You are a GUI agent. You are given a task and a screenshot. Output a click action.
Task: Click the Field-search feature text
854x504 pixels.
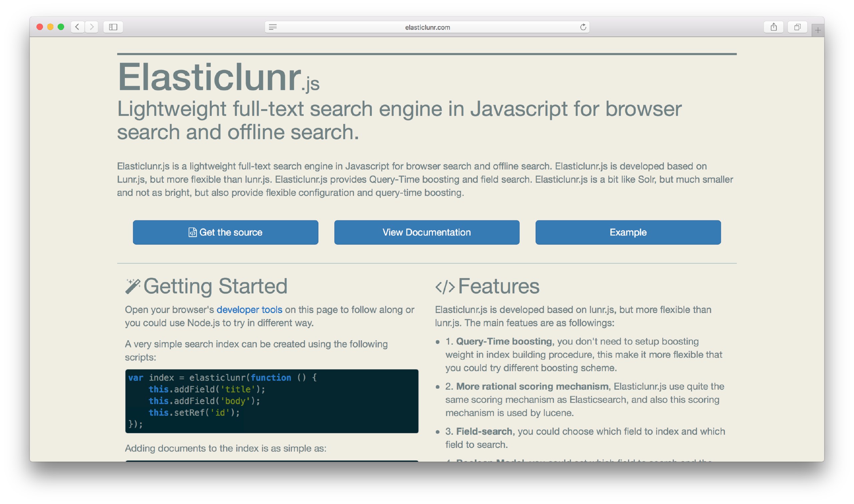click(484, 431)
